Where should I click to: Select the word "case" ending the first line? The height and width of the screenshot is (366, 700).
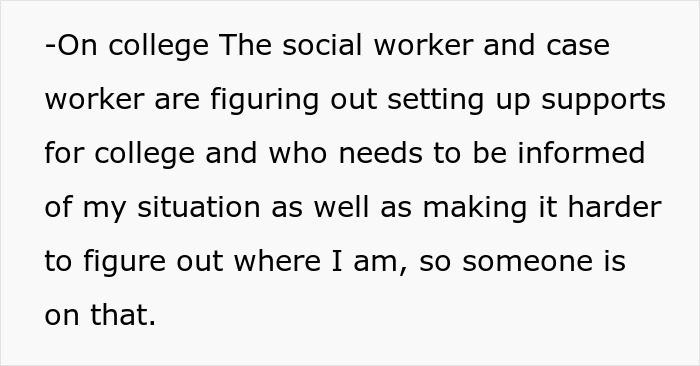coord(578,46)
